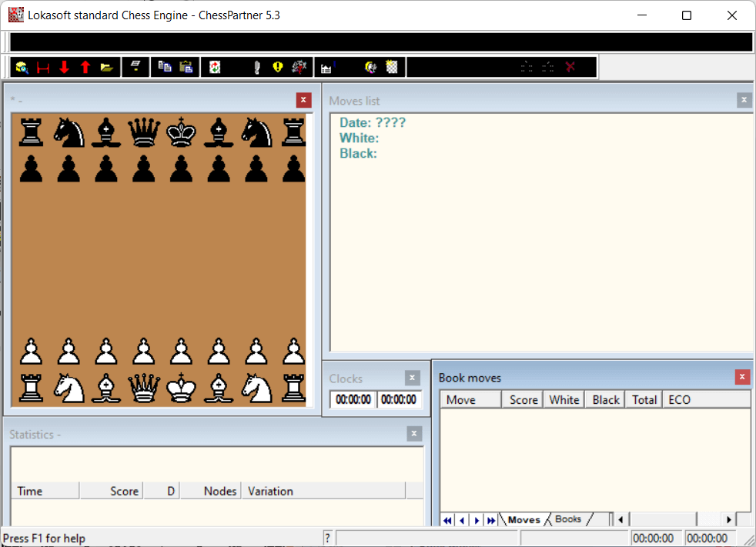Switch to the Books tab

click(x=568, y=519)
